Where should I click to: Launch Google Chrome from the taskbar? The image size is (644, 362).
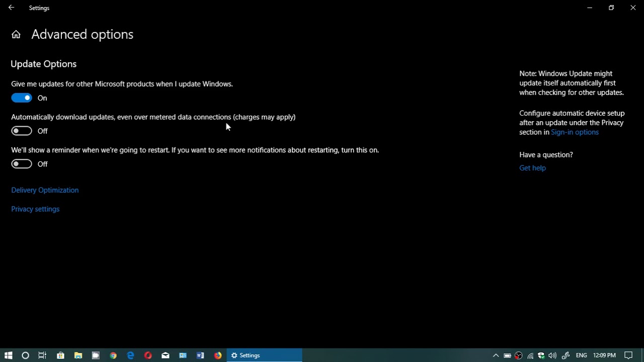tap(113, 355)
